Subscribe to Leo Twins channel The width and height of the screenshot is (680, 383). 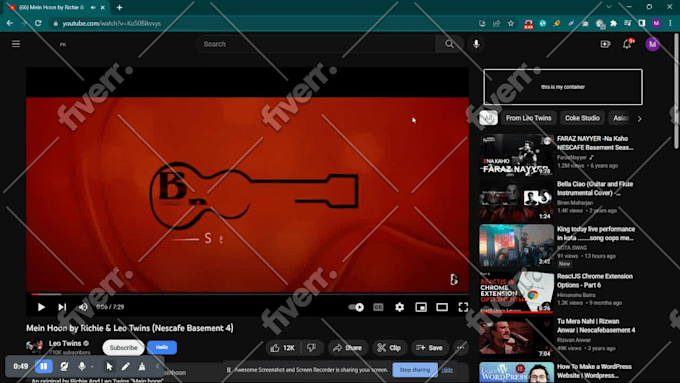coord(123,347)
